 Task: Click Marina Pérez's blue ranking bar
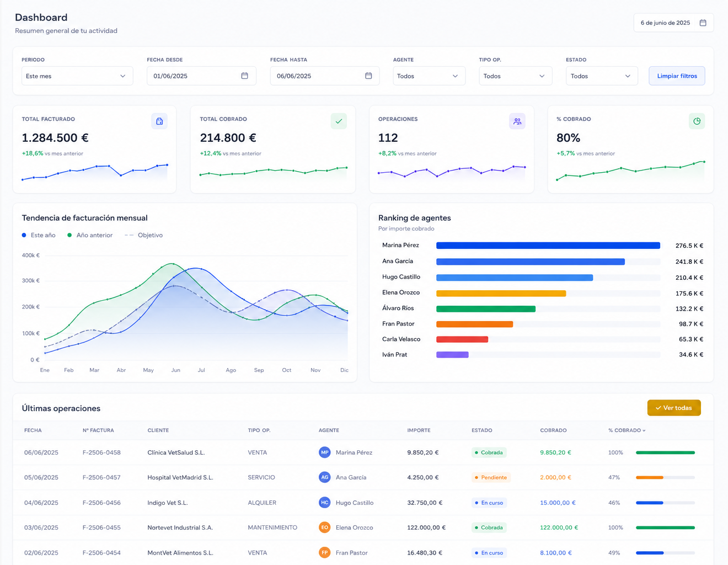click(x=548, y=246)
